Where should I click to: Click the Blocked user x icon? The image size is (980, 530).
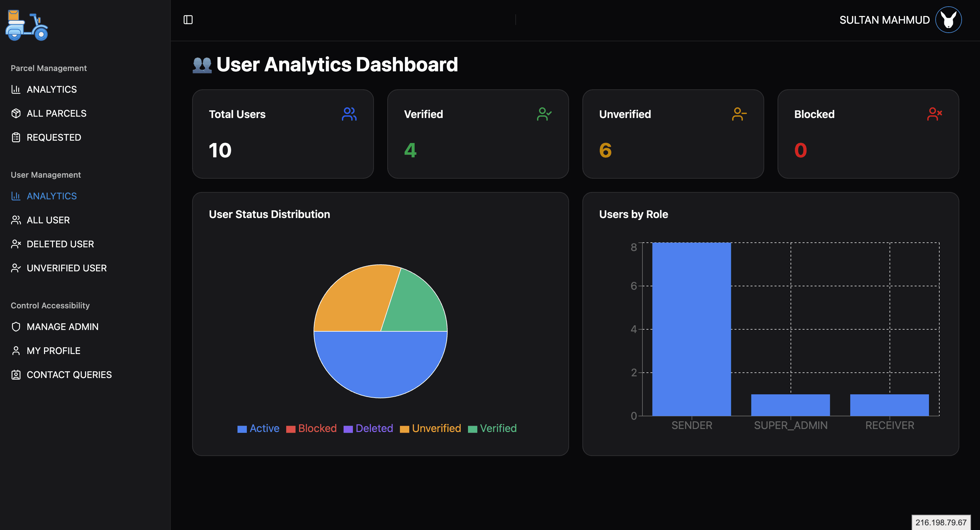pyautogui.click(x=934, y=114)
